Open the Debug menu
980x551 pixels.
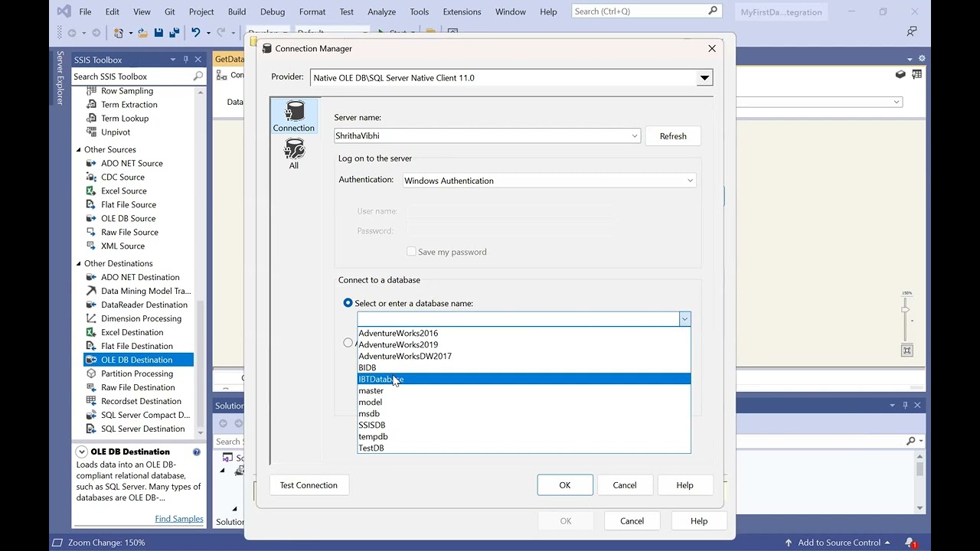click(273, 12)
